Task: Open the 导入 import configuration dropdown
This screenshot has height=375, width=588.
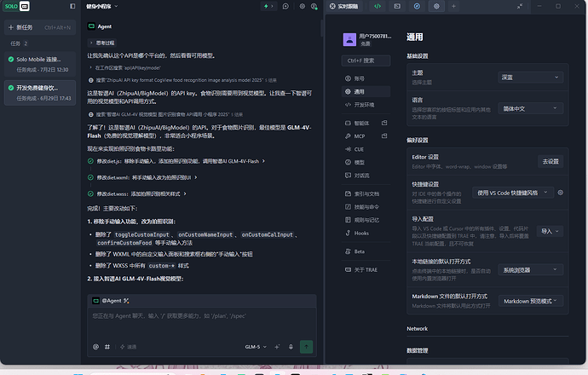Action: (550, 231)
